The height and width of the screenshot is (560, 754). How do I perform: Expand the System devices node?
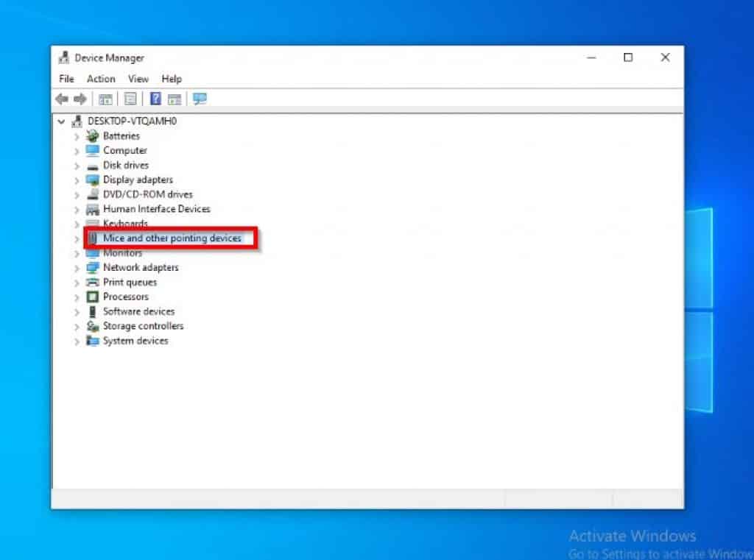[x=77, y=341]
